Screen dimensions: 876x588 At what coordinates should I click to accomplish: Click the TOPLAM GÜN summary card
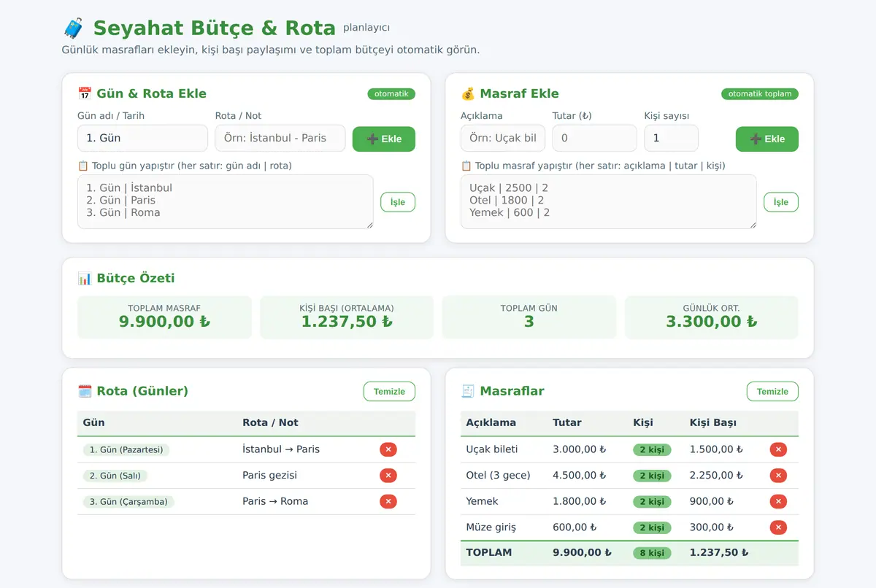pyautogui.click(x=529, y=317)
